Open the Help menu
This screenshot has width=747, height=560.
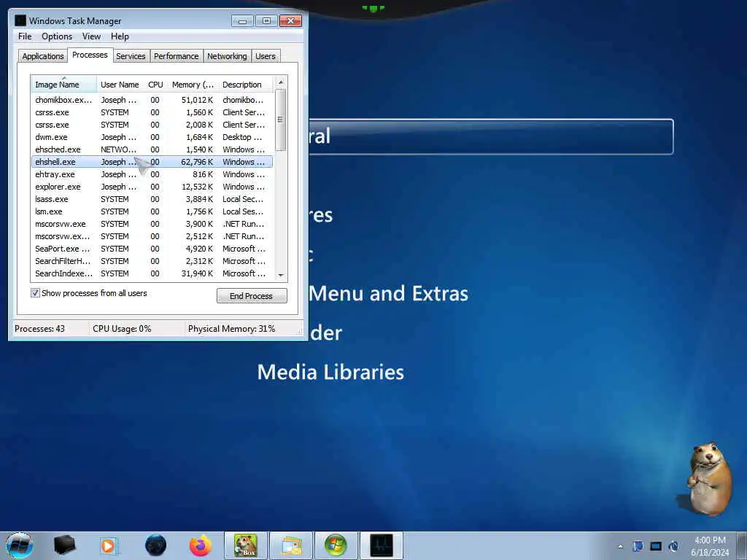(120, 36)
